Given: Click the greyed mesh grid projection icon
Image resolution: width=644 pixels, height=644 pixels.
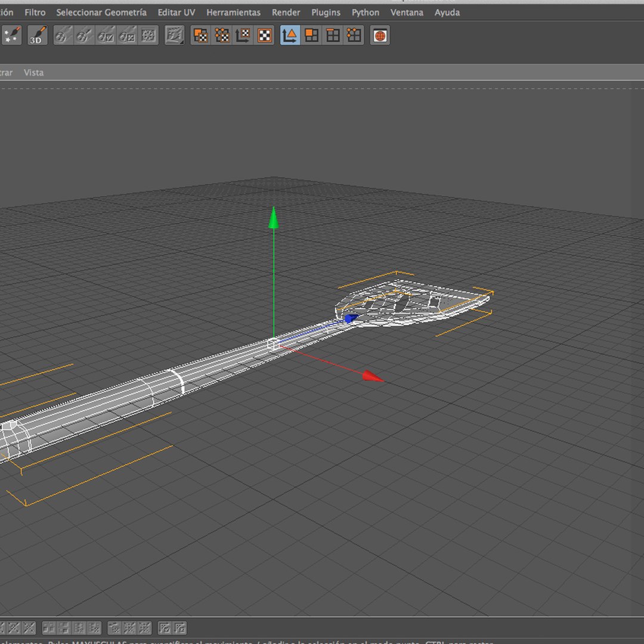Looking at the screenshot, I should (148, 35).
